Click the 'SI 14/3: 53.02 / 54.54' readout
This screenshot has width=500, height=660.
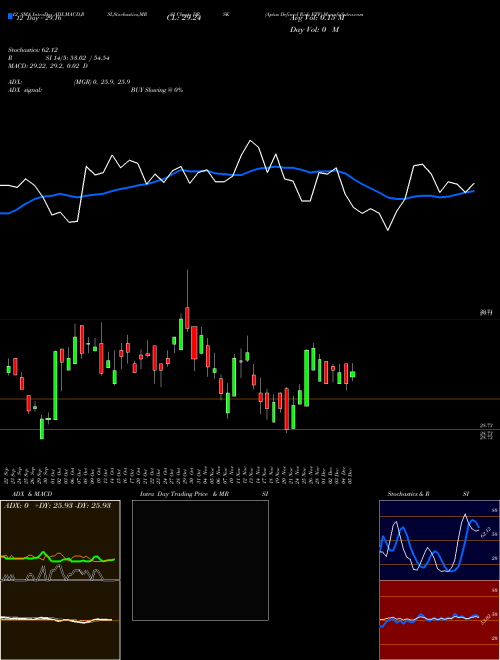78,58
